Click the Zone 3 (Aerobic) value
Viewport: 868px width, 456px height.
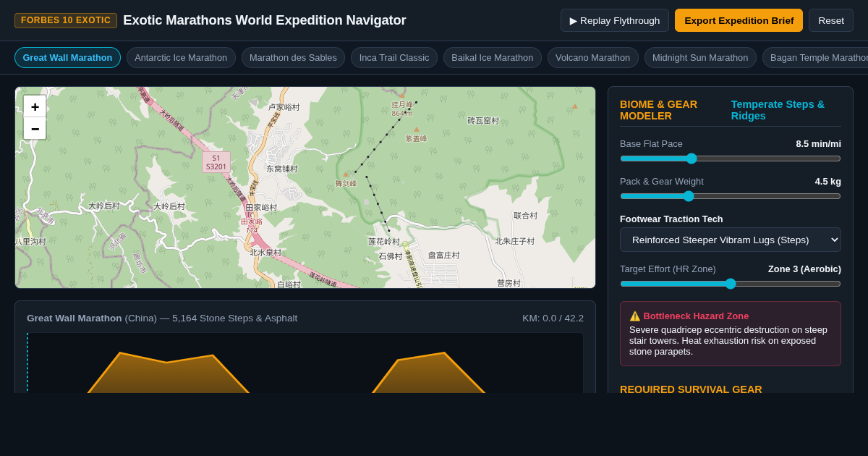[x=804, y=269]
